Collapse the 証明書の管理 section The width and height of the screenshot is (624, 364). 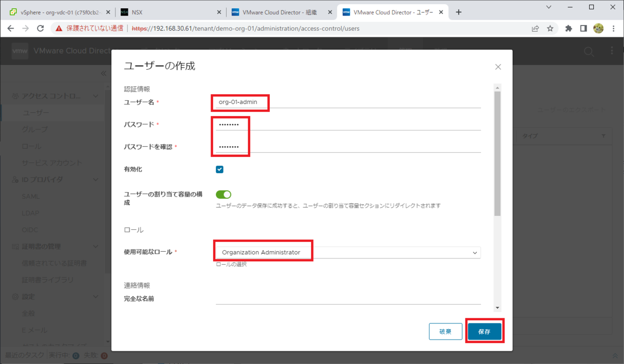click(95, 246)
